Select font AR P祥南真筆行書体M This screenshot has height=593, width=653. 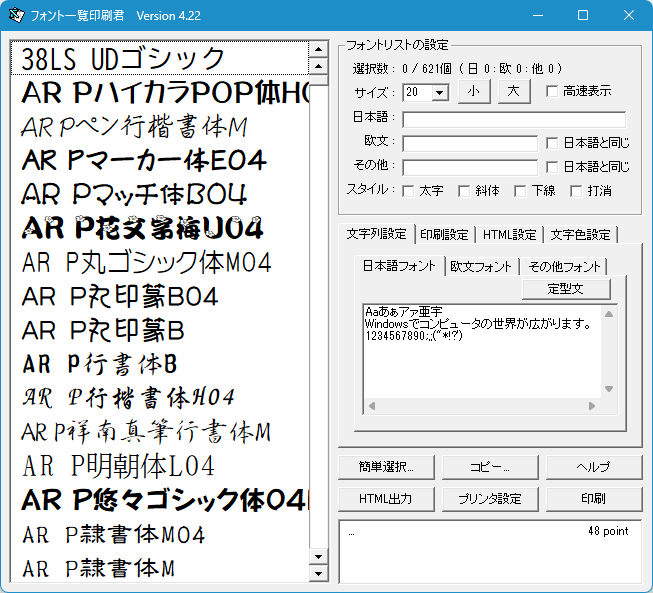tap(160, 432)
